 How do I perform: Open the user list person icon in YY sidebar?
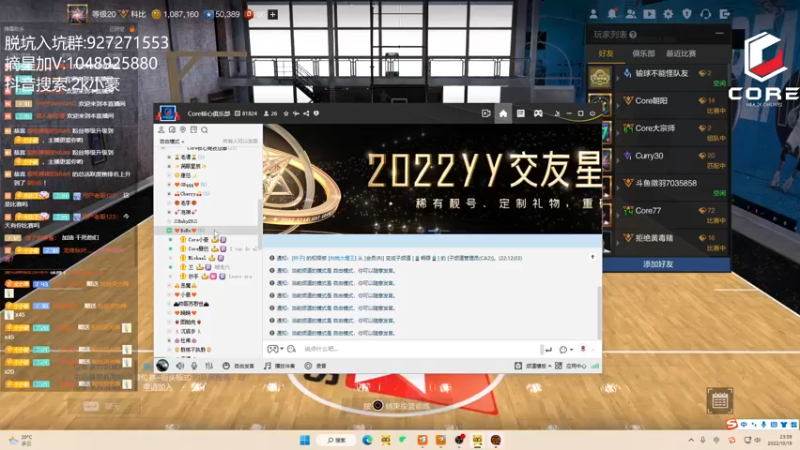click(161, 130)
